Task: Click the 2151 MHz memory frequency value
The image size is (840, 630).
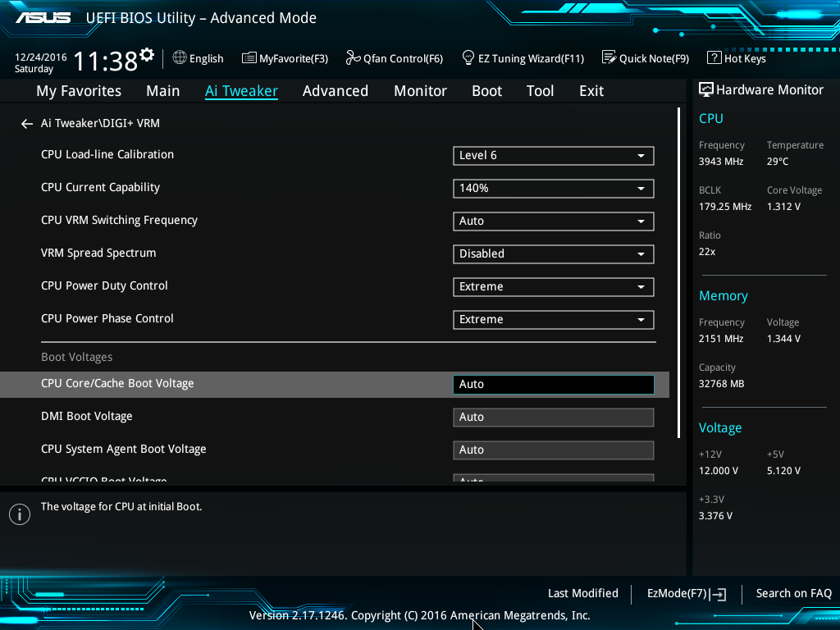Action: click(721, 339)
